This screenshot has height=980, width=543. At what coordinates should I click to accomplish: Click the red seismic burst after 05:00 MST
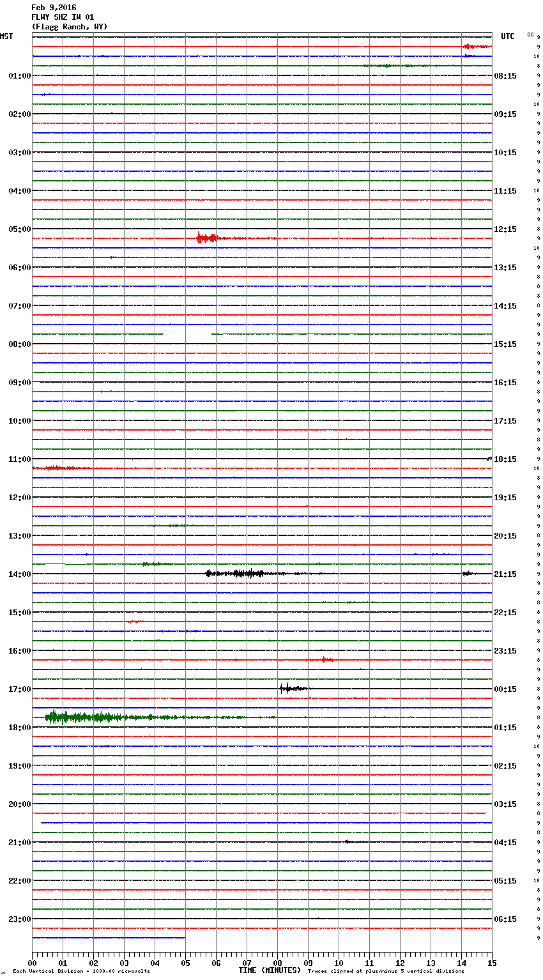210,238
